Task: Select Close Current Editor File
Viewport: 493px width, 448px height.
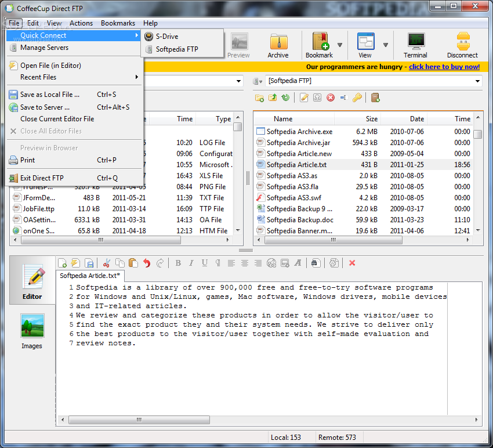Action: click(x=75, y=119)
